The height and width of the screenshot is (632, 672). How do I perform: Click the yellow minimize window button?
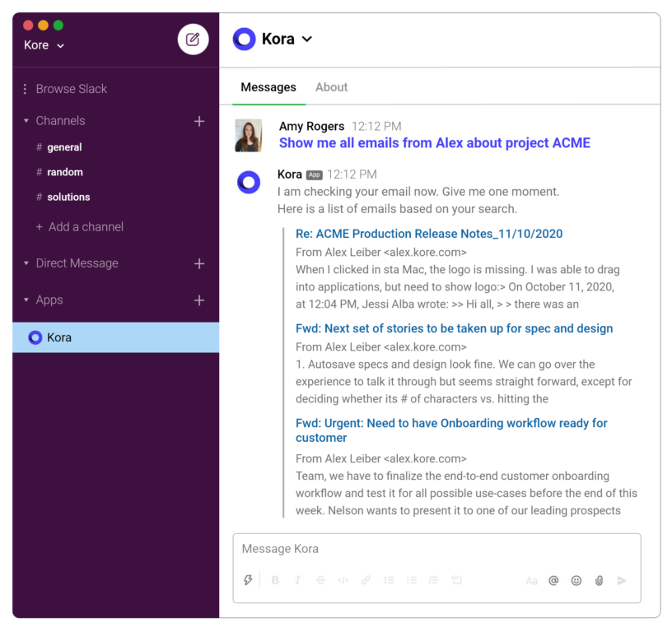tap(44, 26)
